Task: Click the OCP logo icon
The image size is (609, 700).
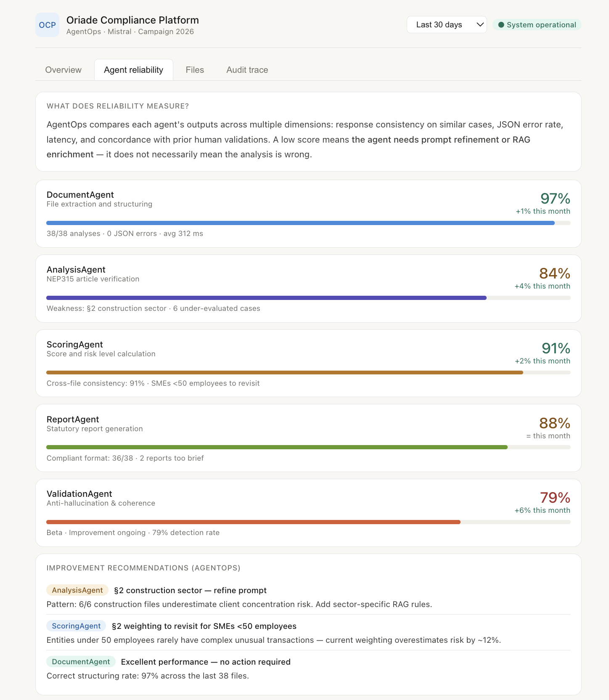Action: pos(47,25)
